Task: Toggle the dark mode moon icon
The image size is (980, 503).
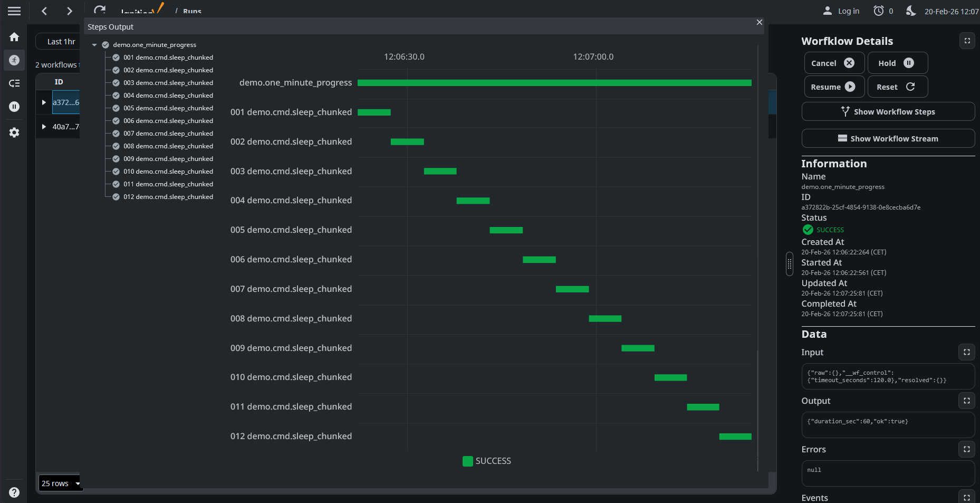Action: 911,11
